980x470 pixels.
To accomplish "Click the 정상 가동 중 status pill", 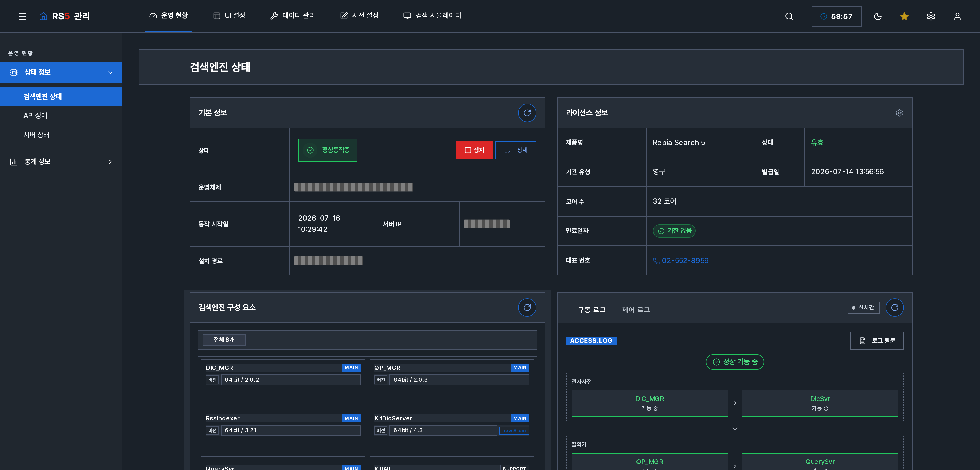I will pyautogui.click(x=735, y=362).
